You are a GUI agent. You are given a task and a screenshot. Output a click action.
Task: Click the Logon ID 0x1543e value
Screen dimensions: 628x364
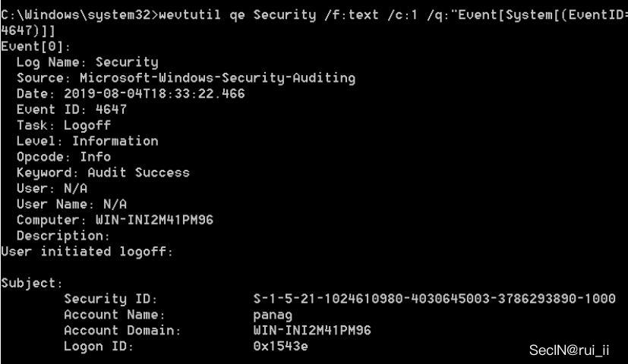pyautogui.click(x=280, y=346)
